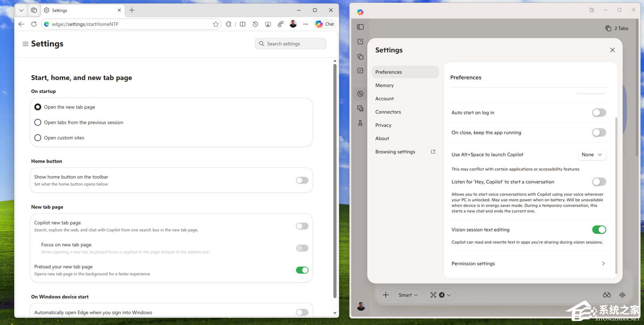Open Copilot image library icon in sidebar
This screenshot has width=644, height=325.
click(360, 108)
